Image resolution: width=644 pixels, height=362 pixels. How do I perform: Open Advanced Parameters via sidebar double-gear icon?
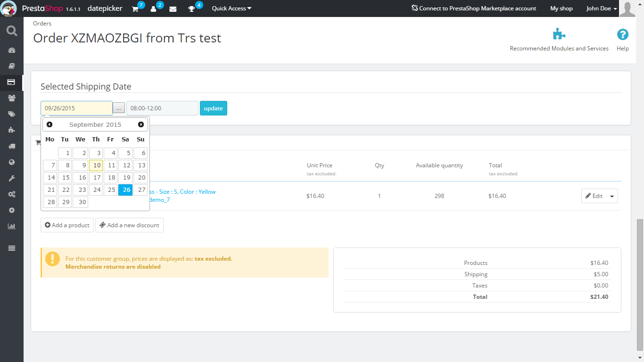point(12,194)
